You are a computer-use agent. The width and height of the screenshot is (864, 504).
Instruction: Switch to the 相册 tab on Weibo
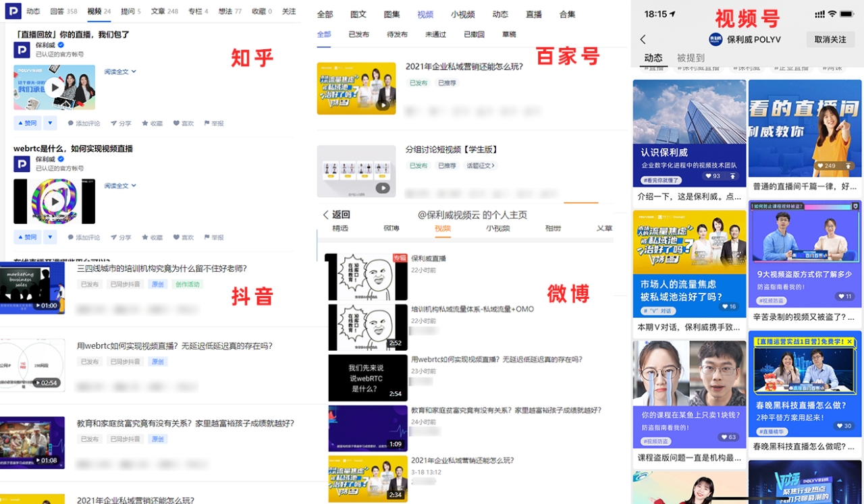[x=553, y=229]
